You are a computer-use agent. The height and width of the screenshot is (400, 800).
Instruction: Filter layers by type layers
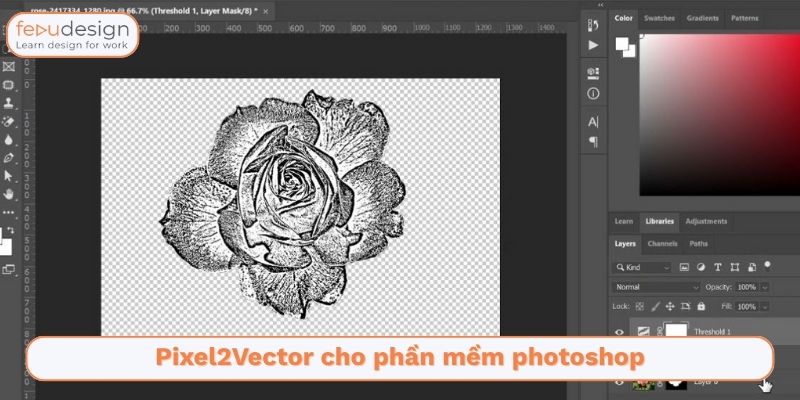(718, 267)
